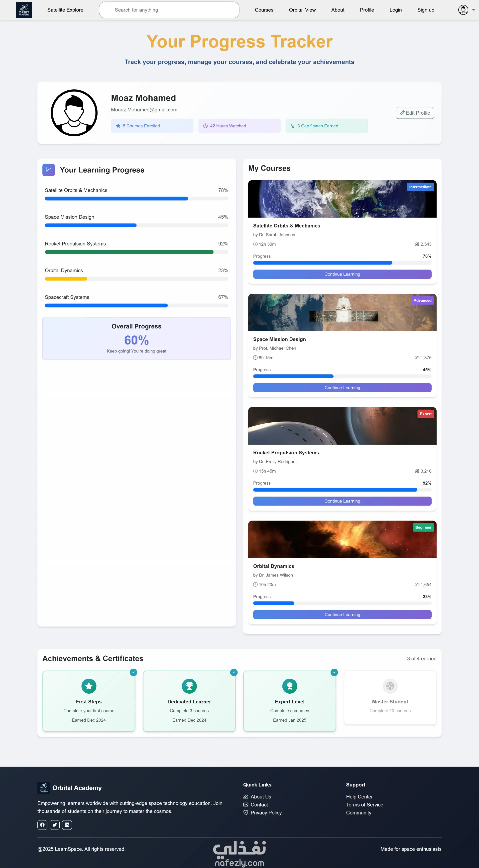Open the Courses menu item

[264, 10]
